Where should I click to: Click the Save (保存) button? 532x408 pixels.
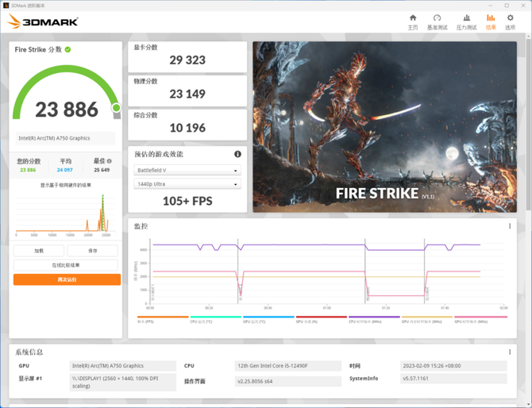click(x=93, y=251)
